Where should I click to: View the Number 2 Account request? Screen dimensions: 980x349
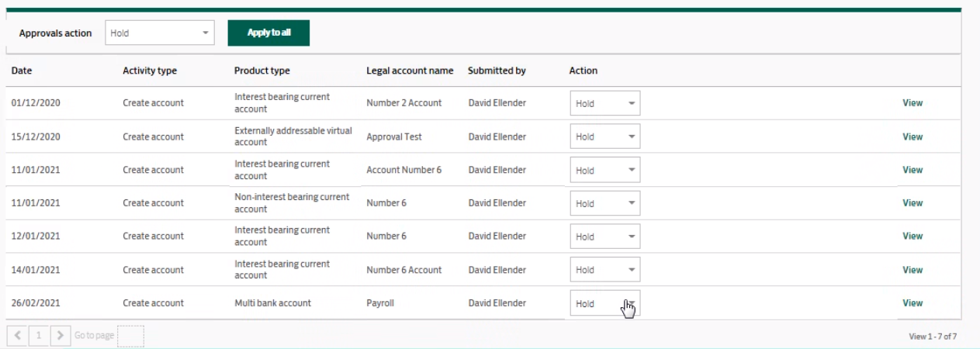click(x=912, y=103)
